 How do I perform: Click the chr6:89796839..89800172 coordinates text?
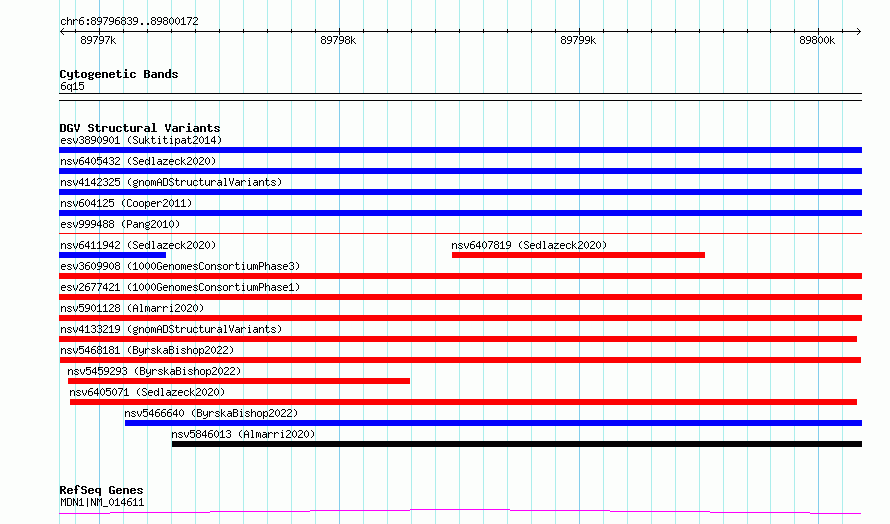(x=129, y=21)
